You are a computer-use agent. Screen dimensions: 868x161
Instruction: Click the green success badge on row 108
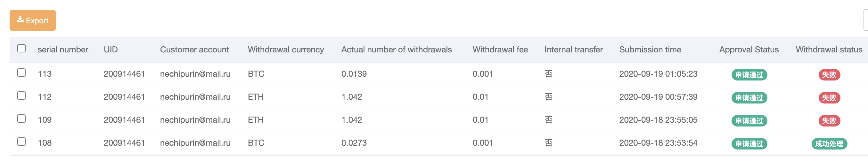coord(829,144)
